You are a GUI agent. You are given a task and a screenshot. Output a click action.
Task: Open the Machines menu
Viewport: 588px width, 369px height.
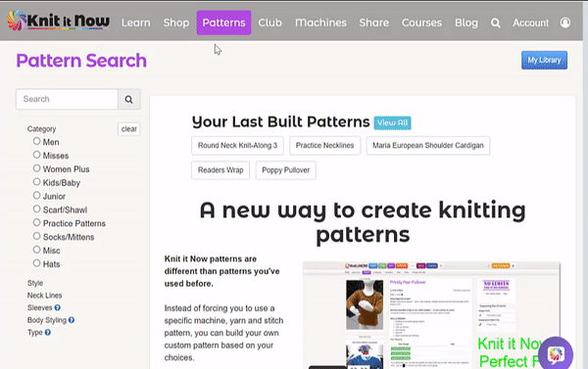click(320, 23)
